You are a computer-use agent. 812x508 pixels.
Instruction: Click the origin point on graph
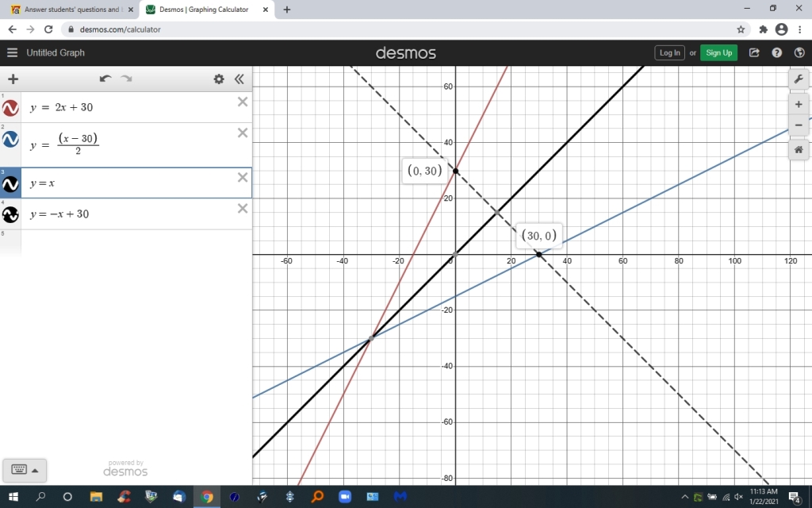point(455,255)
